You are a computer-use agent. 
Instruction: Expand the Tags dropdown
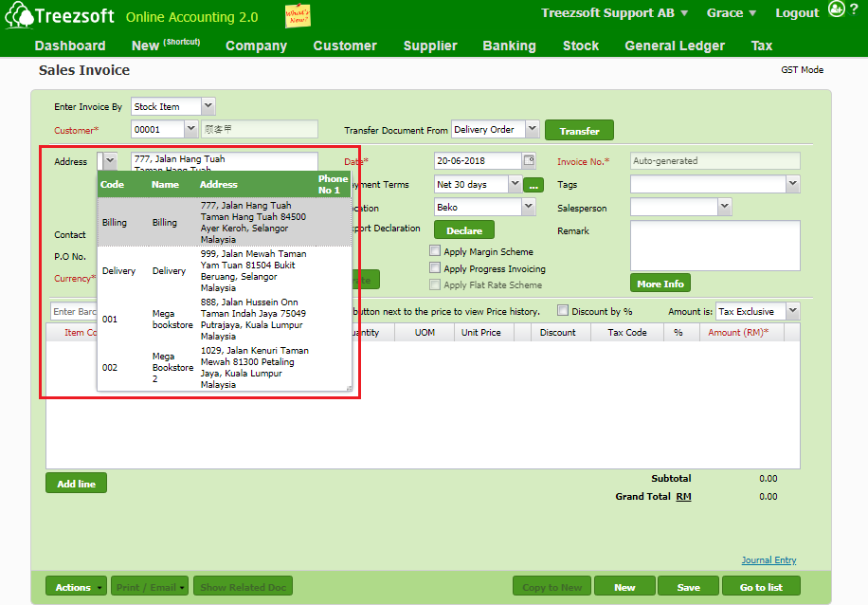coord(793,183)
